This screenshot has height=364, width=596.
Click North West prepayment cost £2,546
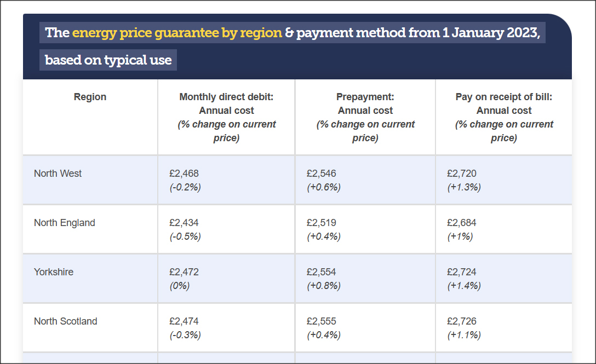(x=322, y=174)
